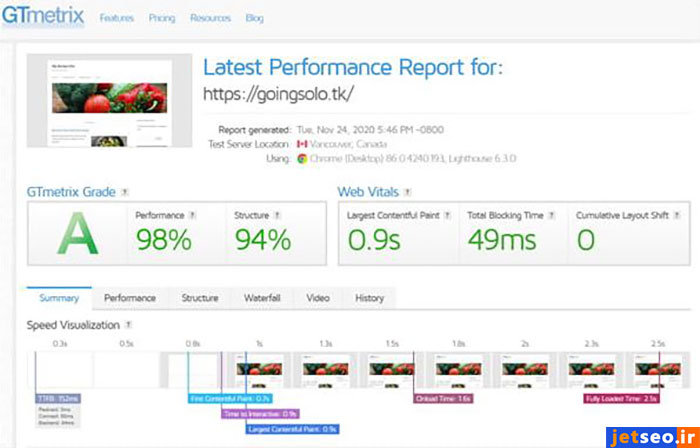
Task: Click help icon for Total Blocking Time
Action: 549,215
